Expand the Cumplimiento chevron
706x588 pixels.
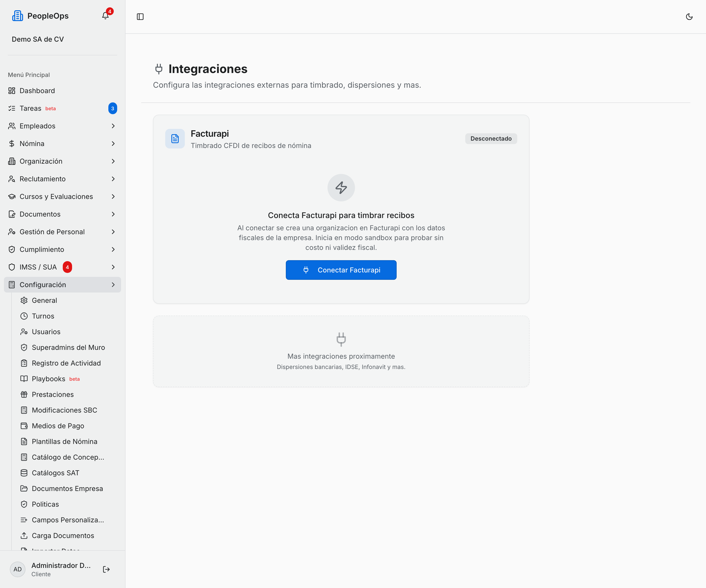pyautogui.click(x=113, y=249)
